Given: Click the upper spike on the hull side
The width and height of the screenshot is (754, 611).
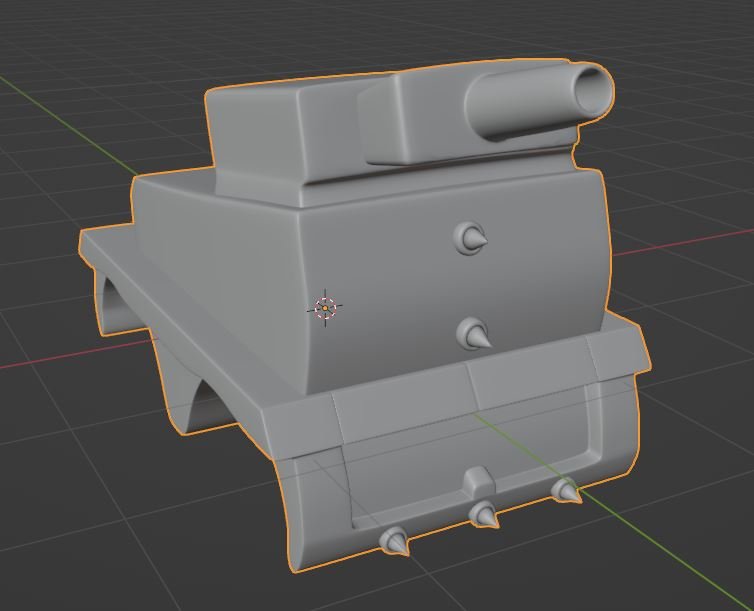Looking at the screenshot, I should tap(470, 238).
